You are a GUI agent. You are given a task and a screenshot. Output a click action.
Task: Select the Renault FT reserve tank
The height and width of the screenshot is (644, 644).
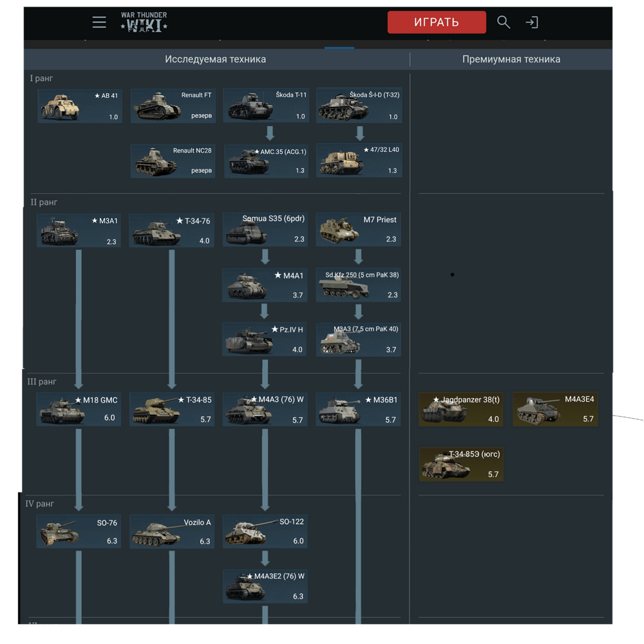pos(173,106)
